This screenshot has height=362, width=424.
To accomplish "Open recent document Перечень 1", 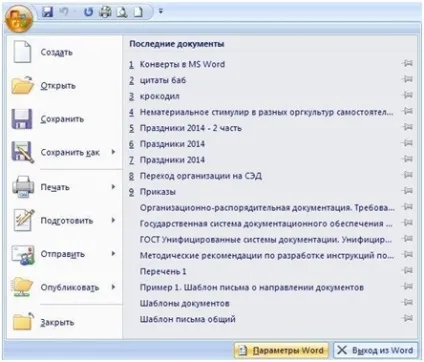I will click(x=163, y=272).
